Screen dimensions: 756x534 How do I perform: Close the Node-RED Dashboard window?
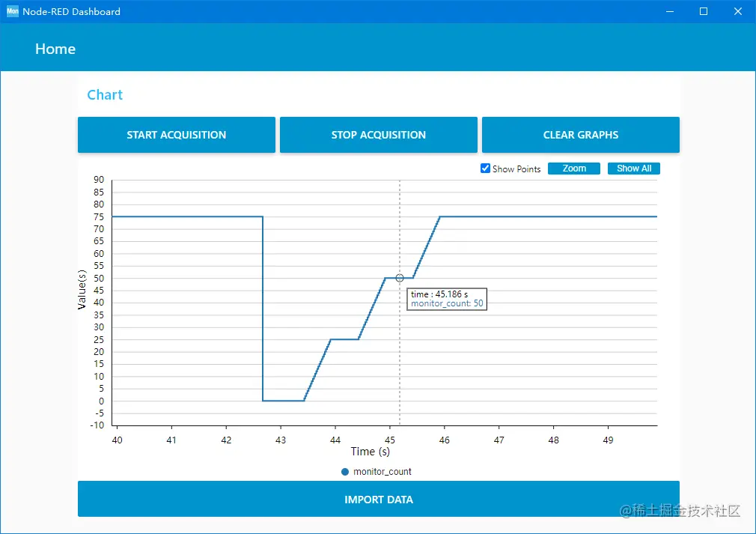click(x=738, y=11)
